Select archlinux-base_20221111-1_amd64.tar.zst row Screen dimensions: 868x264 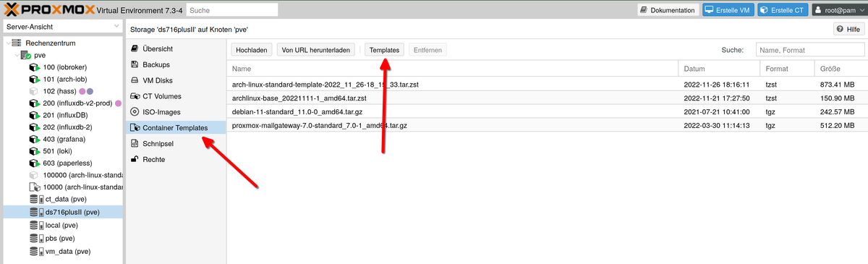(548, 98)
